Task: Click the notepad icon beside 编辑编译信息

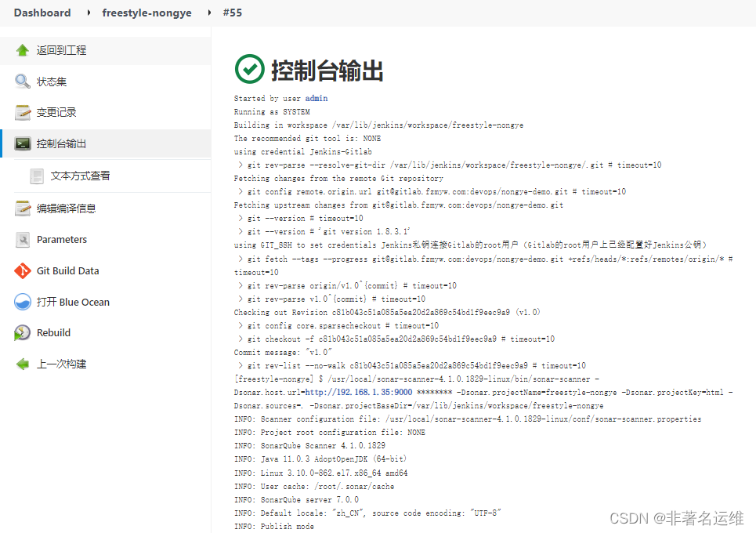Action: coord(22,208)
